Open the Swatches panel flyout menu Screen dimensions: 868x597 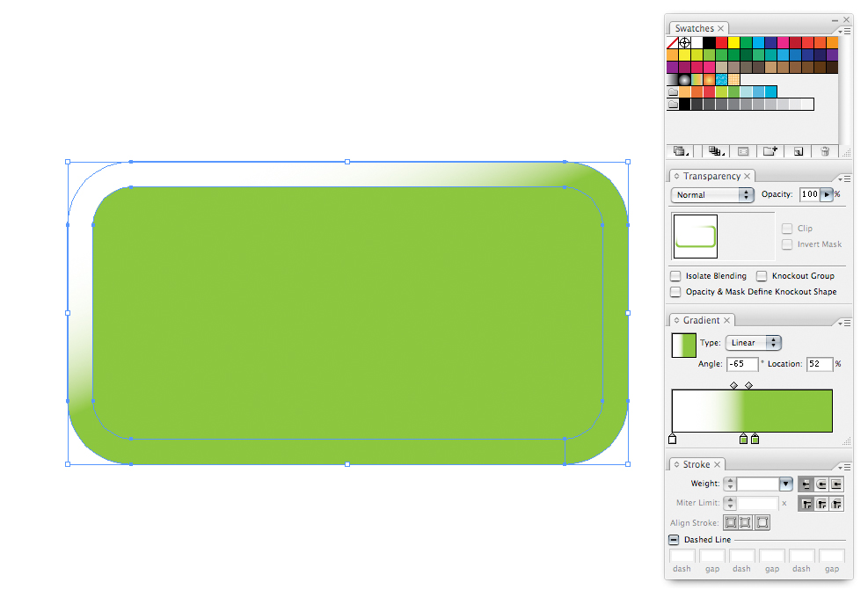[845, 32]
